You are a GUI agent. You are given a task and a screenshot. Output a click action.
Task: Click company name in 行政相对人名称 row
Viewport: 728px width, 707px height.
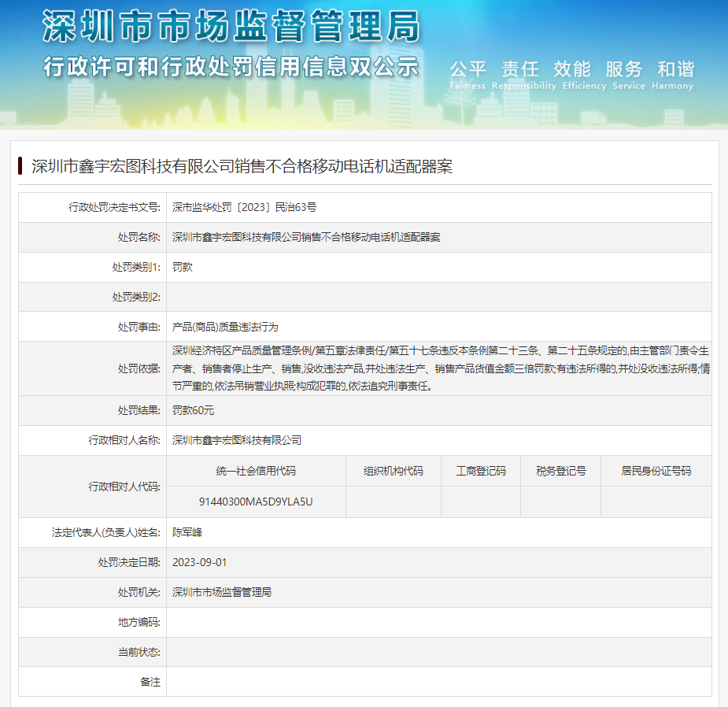(237, 440)
